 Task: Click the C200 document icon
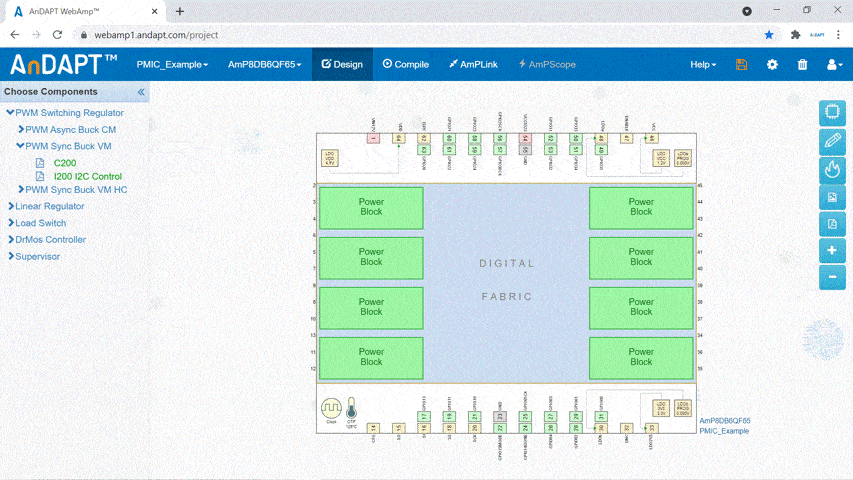(x=40, y=163)
